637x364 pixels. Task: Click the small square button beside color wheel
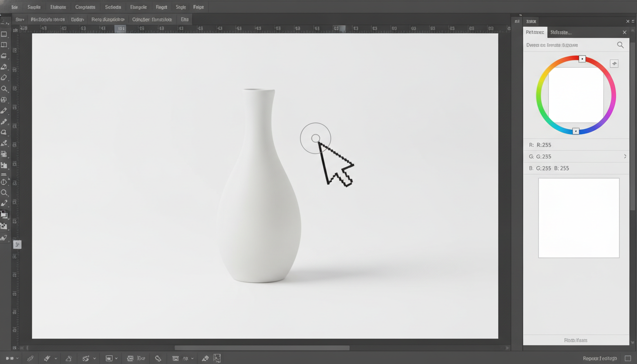point(614,64)
